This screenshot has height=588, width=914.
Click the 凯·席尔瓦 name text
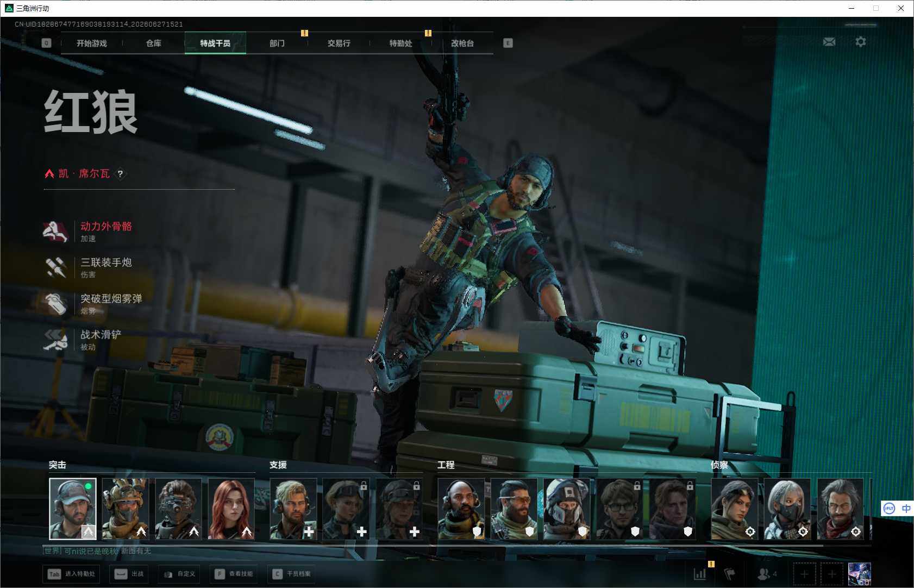tap(84, 173)
